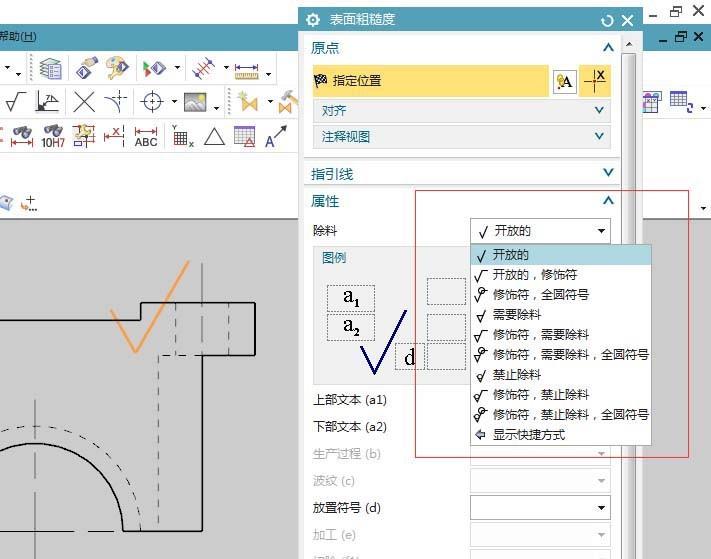Click the target point dropdown arrow
Image resolution: width=711 pixels, height=559 pixels.
click(174, 101)
